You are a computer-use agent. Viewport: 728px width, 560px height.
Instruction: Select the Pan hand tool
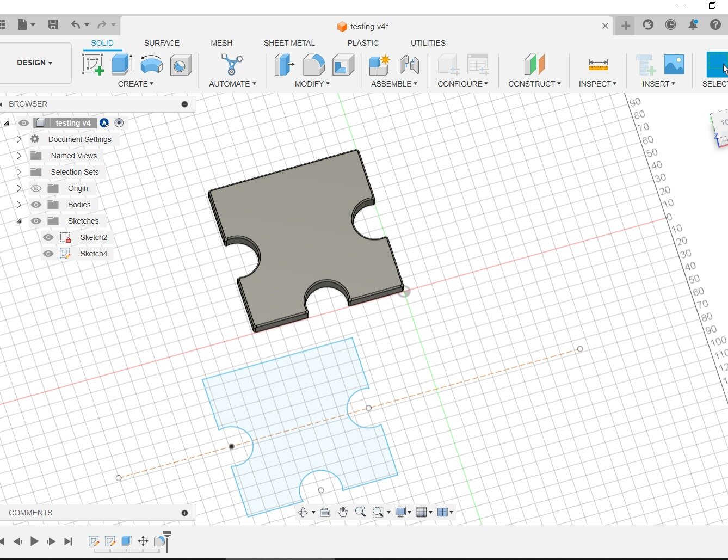click(x=342, y=512)
